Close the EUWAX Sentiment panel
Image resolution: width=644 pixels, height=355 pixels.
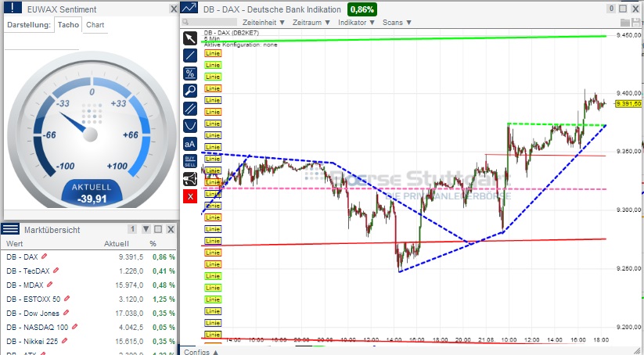click(x=173, y=9)
